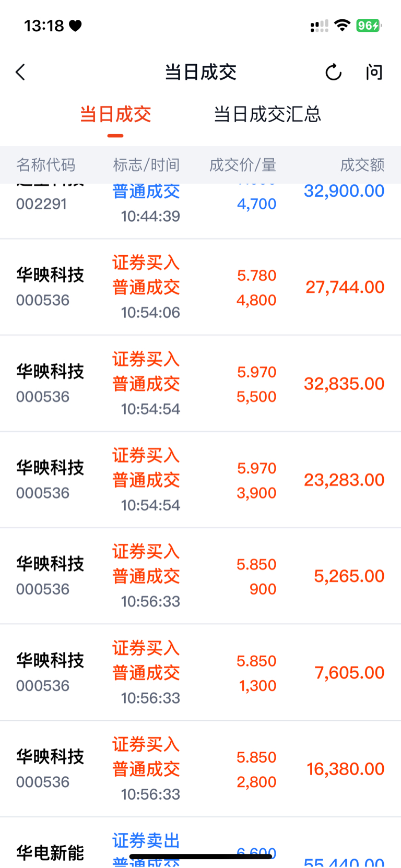Open the 华映科技 trade at 10:54:06
Viewport: 401px width, 868px height.
coord(200,287)
